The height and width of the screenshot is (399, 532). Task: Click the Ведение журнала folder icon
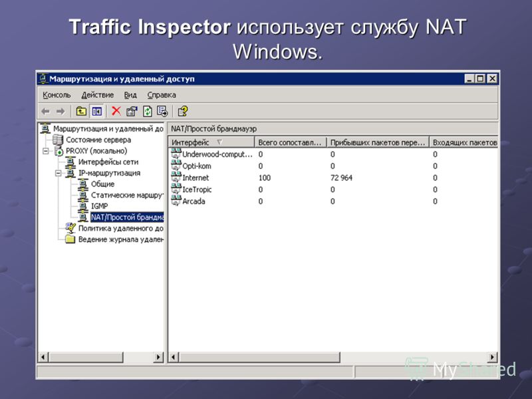click(70, 239)
